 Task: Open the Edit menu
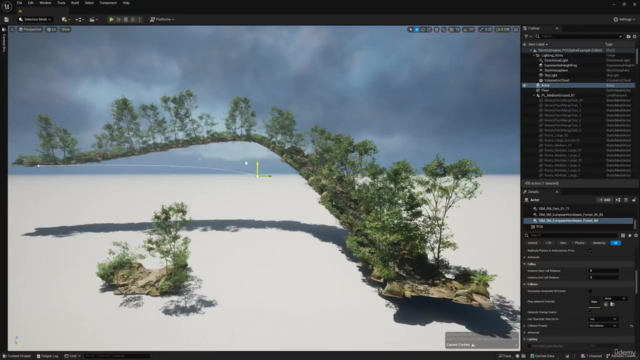31,3
